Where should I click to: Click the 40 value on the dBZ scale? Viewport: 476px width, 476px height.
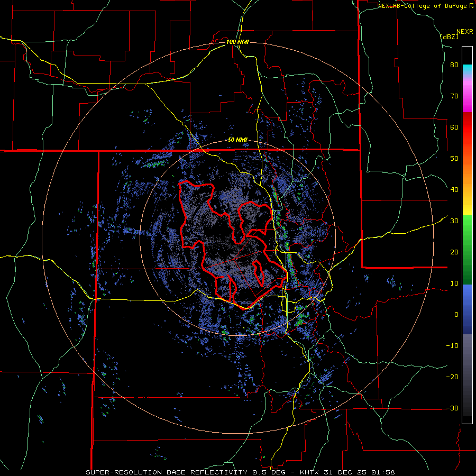(454, 190)
